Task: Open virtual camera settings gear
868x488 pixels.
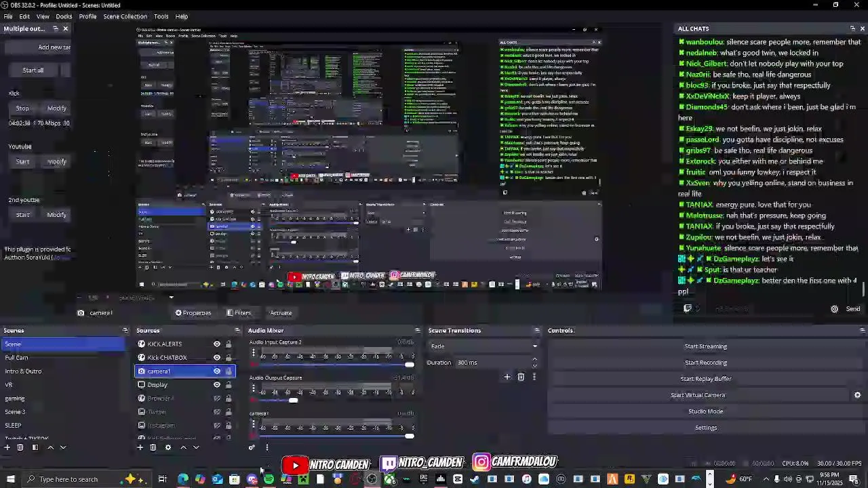Action: click(x=857, y=395)
